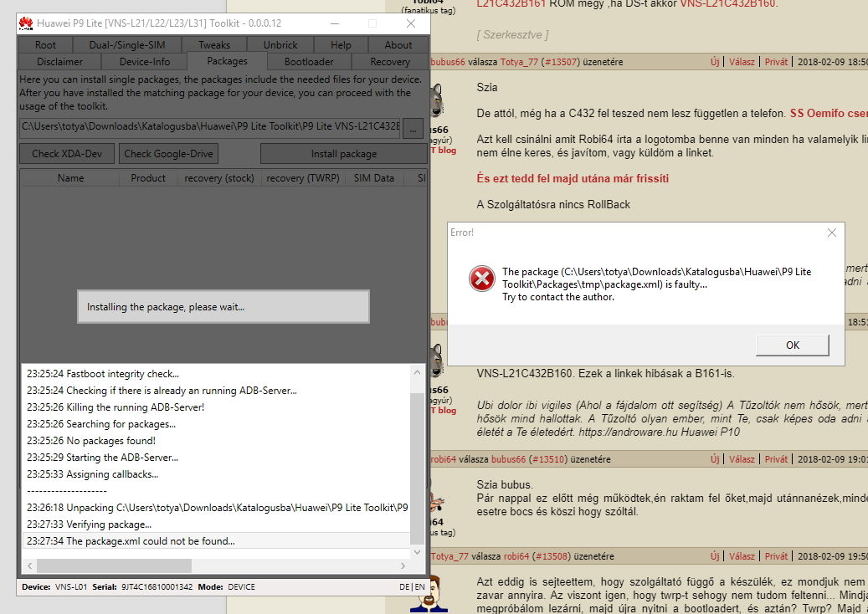868x614 pixels.
Task: Open the Help tab
Action: coord(341,45)
